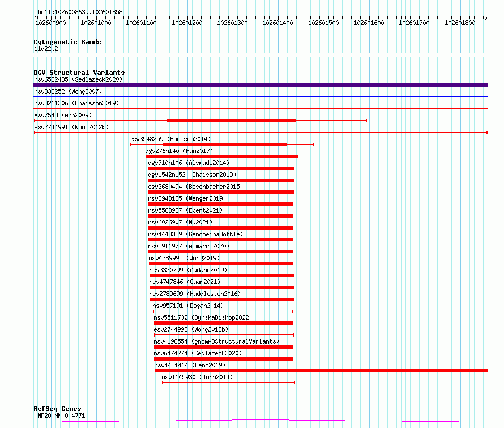Click the esv7543 (Ahn2009) label

pos(63,115)
